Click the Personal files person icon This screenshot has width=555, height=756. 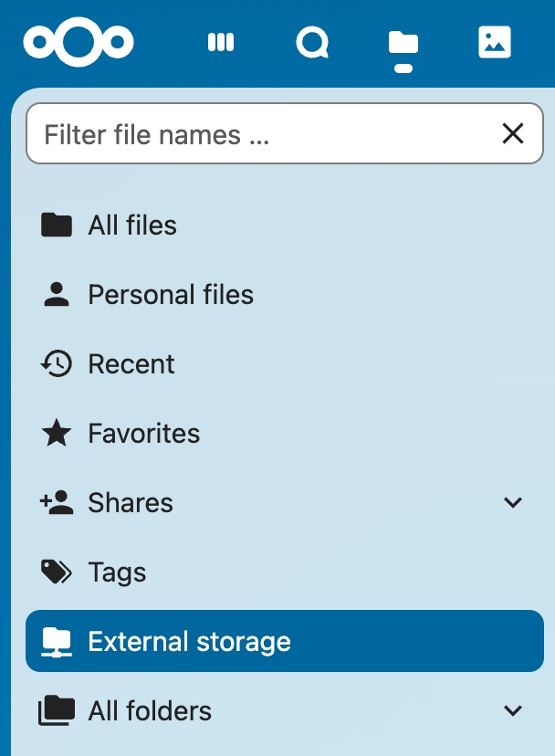point(57,295)
